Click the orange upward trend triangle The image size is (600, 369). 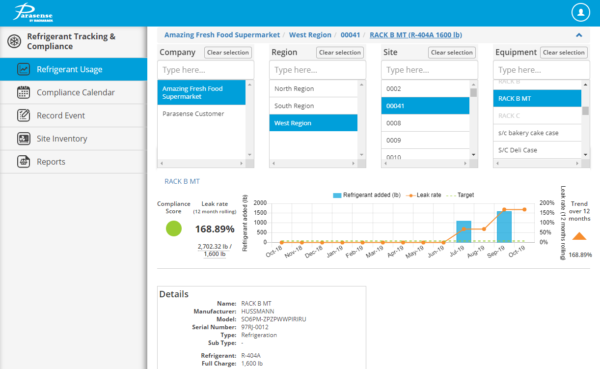(579, 236)
